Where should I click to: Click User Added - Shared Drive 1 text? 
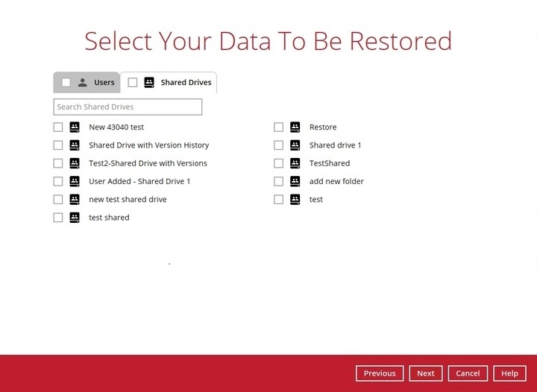click(x=139, y=182)
